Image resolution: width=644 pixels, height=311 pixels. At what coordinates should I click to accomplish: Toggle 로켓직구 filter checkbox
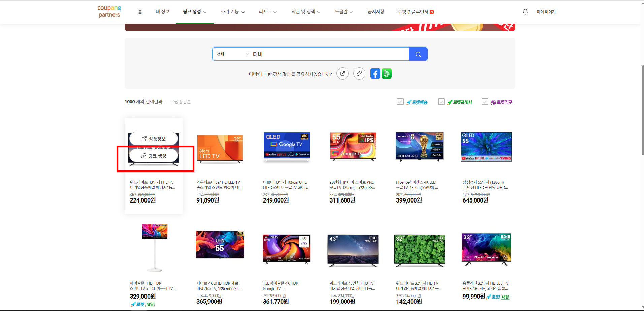click(x=485, y=102)
